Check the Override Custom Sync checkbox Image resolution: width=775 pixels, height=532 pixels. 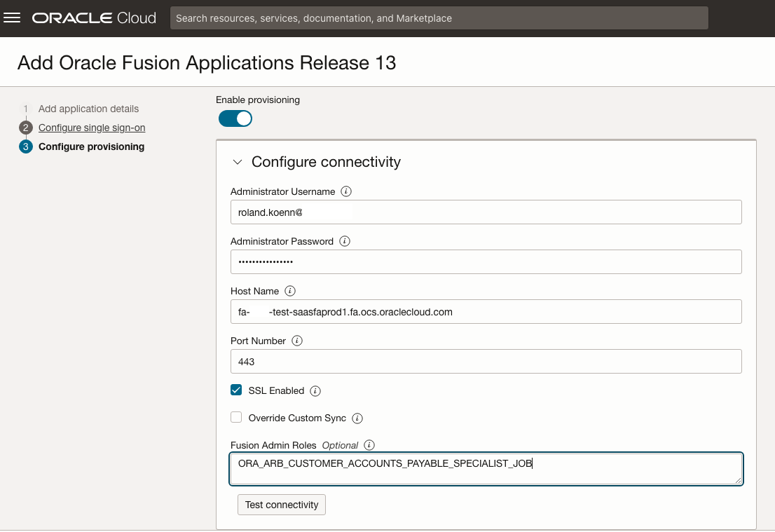[x=236, y=418]
